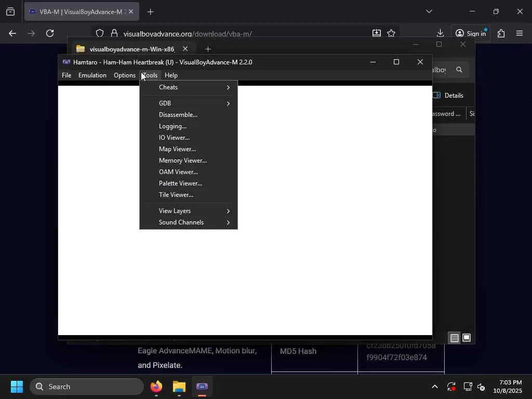Open the Firefox hamburger application menu

(520, 33)
